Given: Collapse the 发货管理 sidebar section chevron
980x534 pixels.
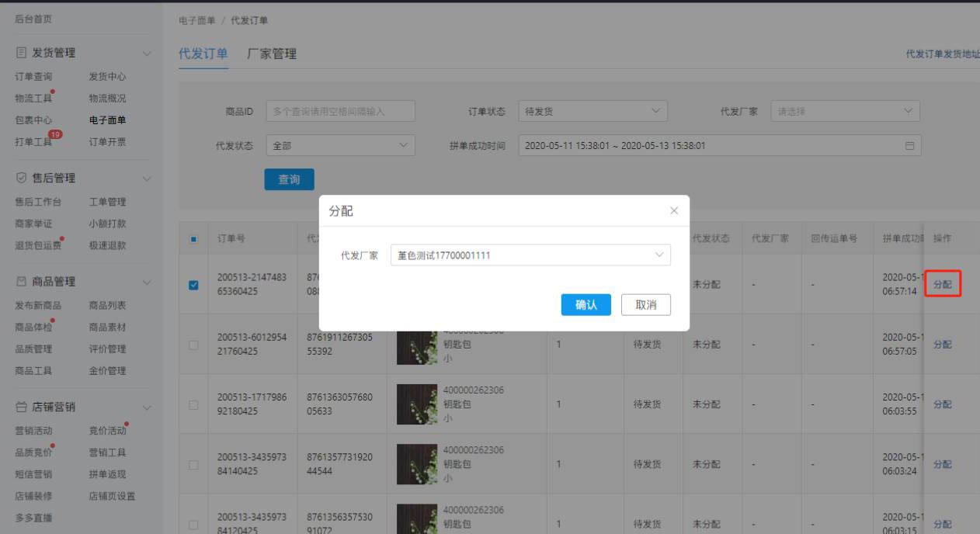Looking at the screenshot, I should (x=147, y=54).
